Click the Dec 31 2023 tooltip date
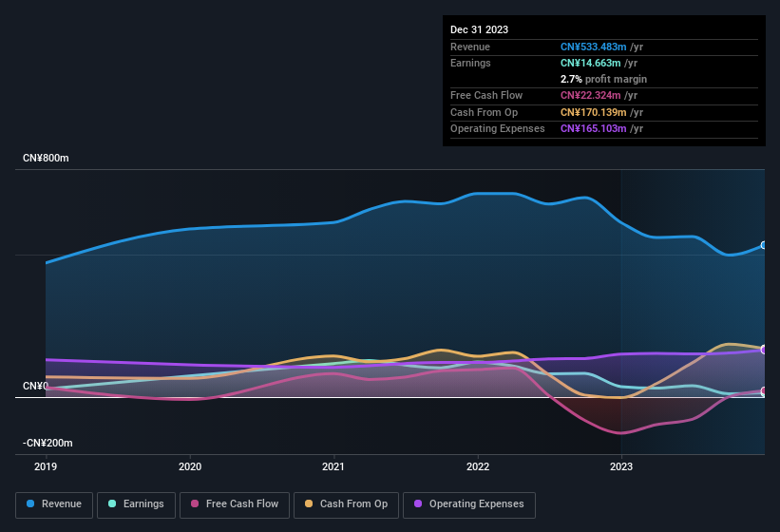This screenshot has height=532, width=780. pos(479,29)
